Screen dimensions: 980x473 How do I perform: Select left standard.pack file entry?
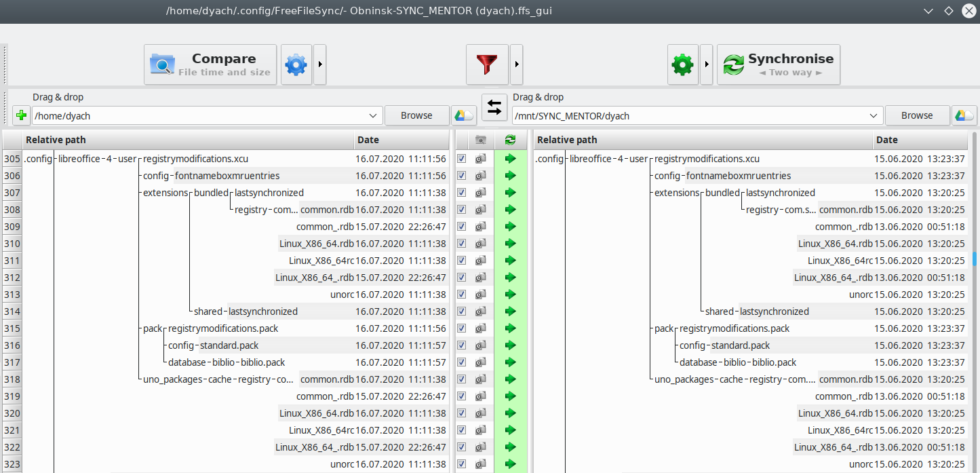229,345
